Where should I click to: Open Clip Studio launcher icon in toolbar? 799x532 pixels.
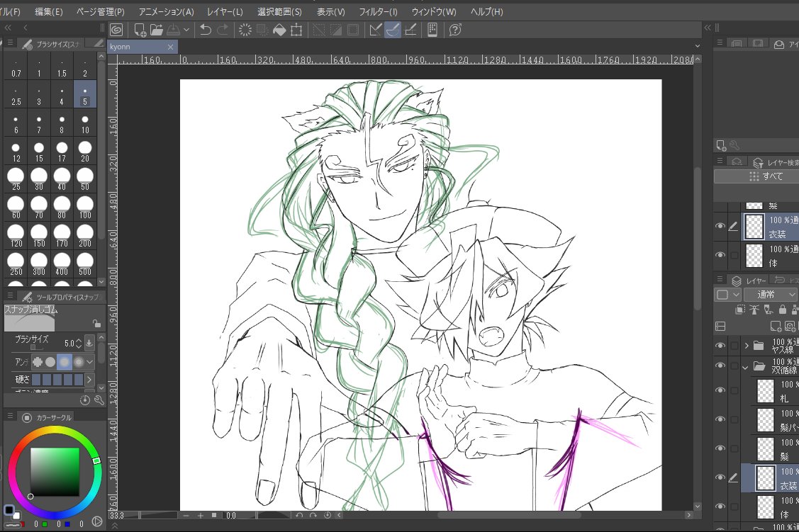(x=116, y=30)
